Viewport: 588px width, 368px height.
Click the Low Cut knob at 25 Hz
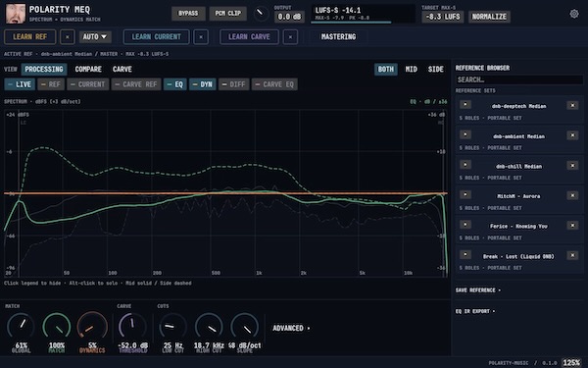[x=172, y=327]
